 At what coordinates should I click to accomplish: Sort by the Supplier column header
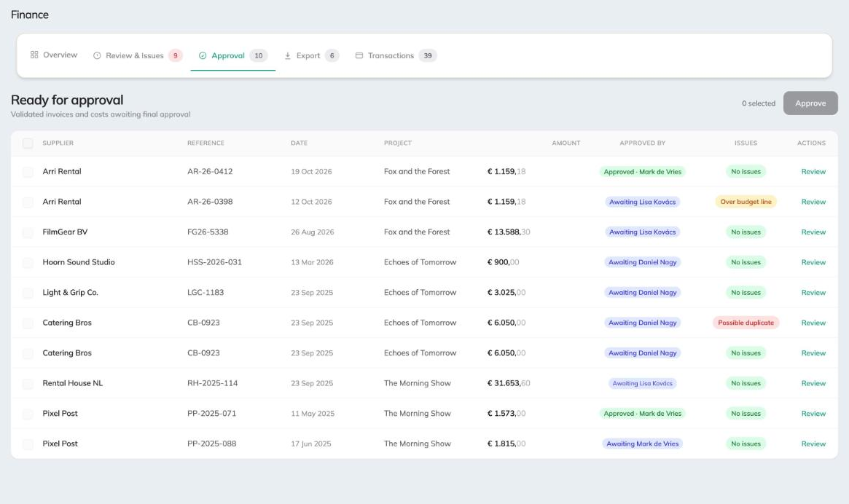[58, 143]
